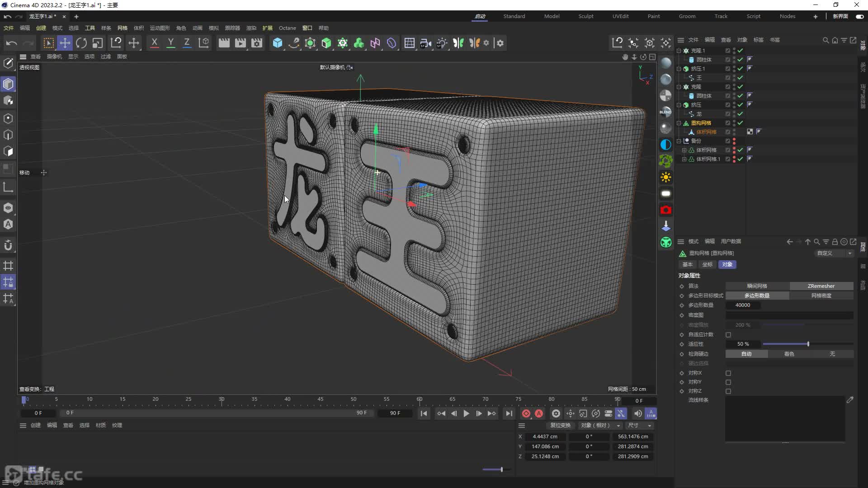Click the spline pen tool icon
The image size is (868, 488).
(x=294, y=43)
